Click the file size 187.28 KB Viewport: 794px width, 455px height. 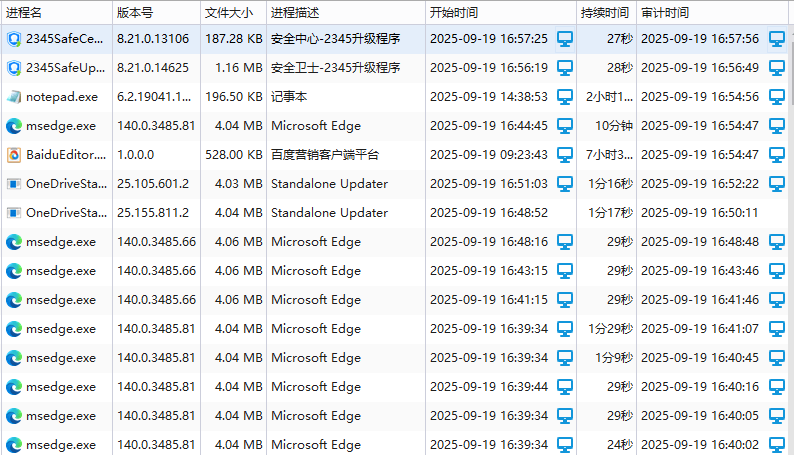click(234, 39)
